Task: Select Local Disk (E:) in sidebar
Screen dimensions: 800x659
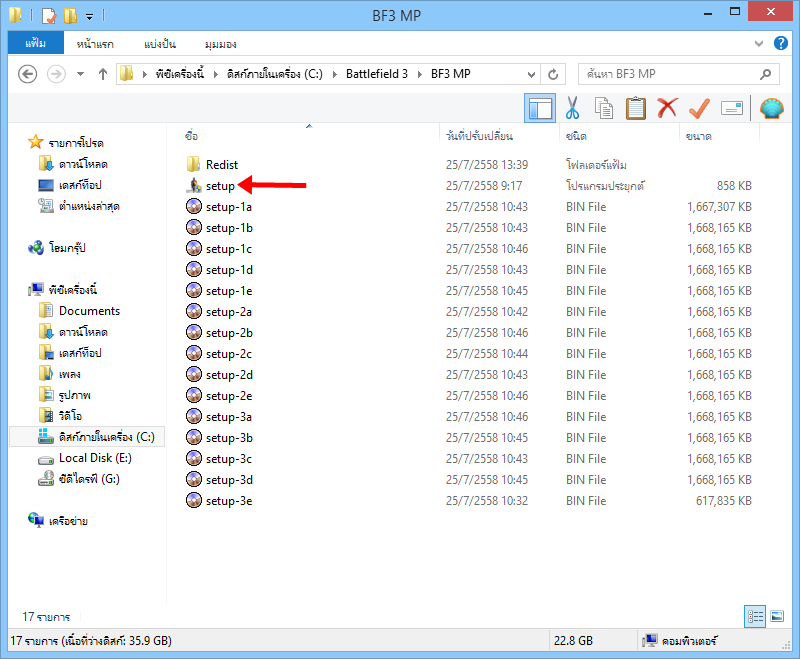Action: [95, 458]
